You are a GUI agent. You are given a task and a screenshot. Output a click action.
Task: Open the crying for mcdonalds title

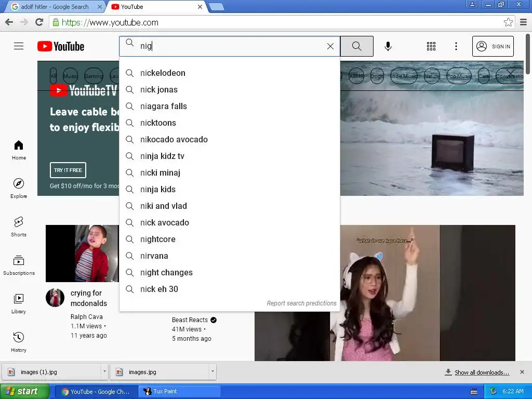tap(88, 298)
